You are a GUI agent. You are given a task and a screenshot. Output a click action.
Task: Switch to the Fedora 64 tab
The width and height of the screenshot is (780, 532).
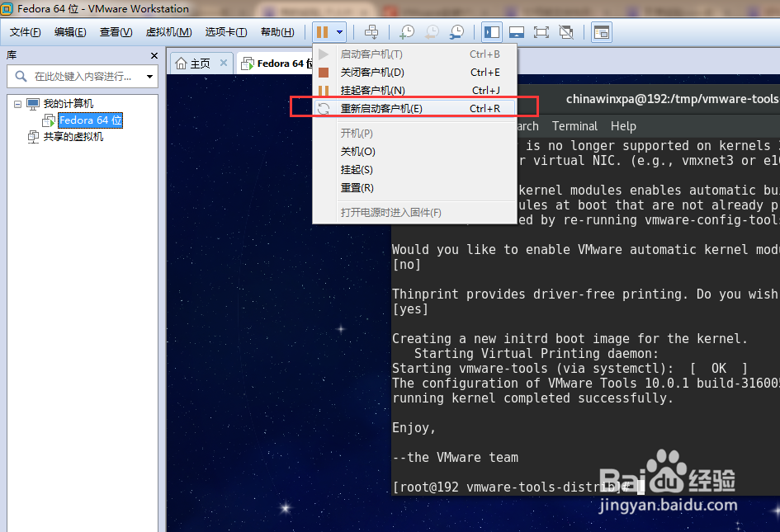tap(276, 64)
